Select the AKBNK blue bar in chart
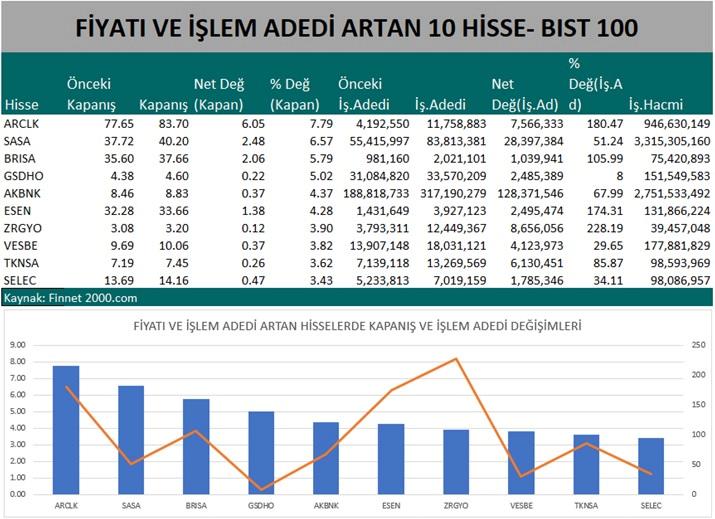 pos(326,458)
